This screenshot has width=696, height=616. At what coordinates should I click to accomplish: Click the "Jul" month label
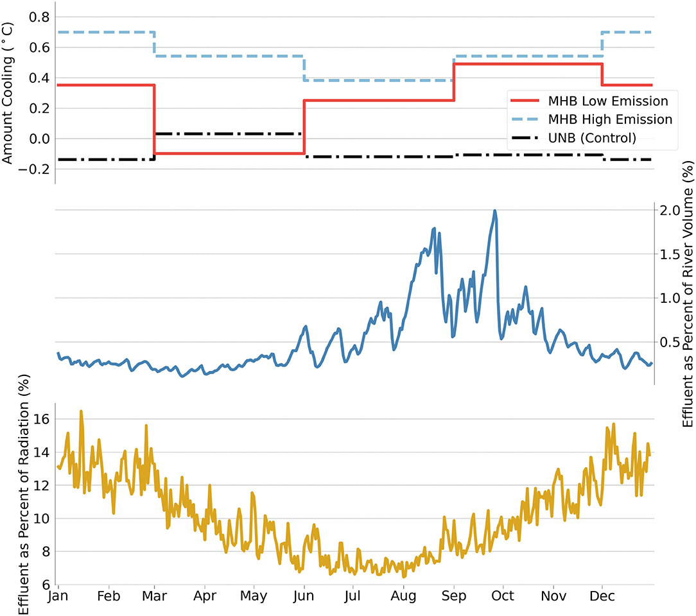point(352,596)
